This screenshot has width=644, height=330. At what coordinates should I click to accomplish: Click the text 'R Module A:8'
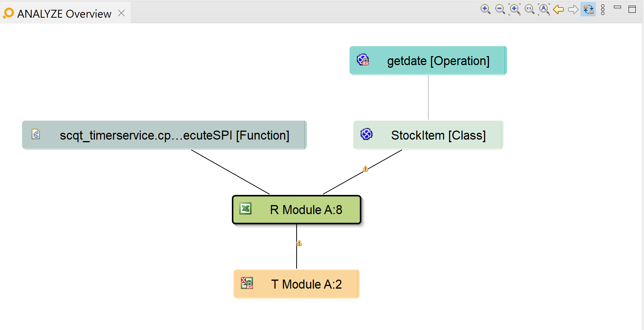(x=306, y=210)
